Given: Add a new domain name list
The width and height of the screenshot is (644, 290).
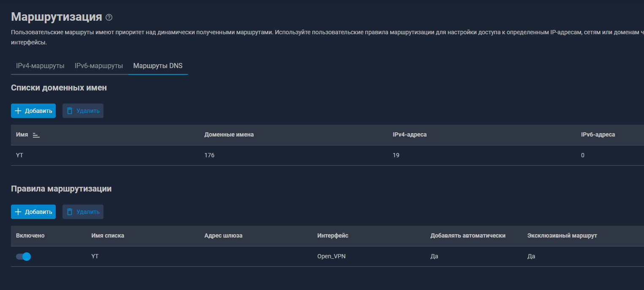Looking at the screenshot, I should [x=33, y=111].
